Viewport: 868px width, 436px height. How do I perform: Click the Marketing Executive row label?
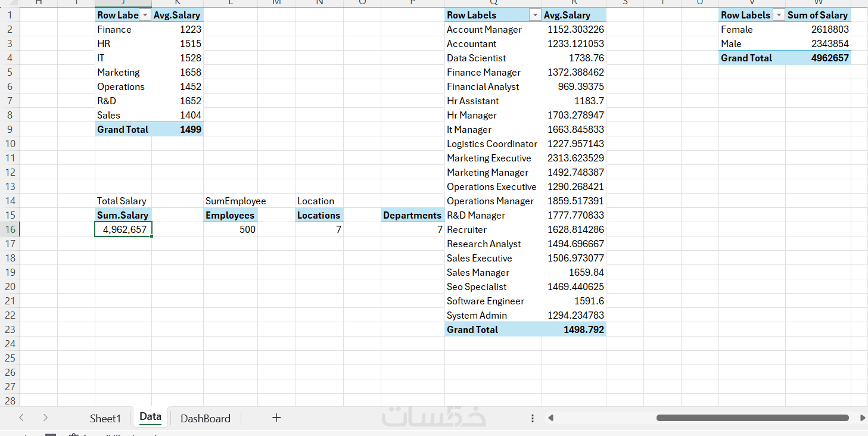[x=493, y=158]
